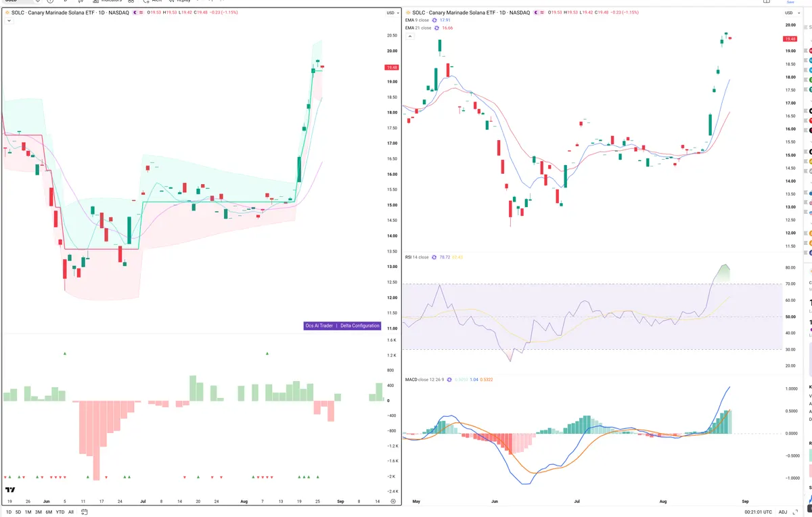
Task: Open left chart time axis settings gear
Action: point(392,501)
